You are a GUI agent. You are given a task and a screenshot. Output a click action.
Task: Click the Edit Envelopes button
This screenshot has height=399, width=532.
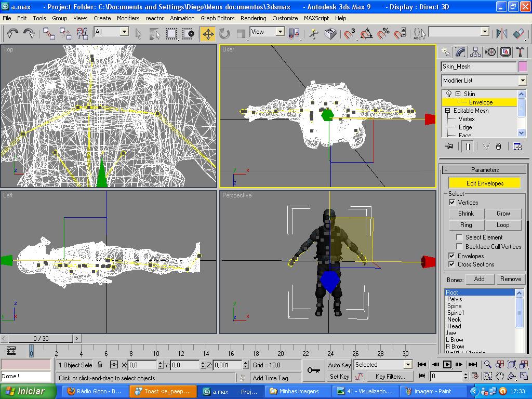(484, 183)
